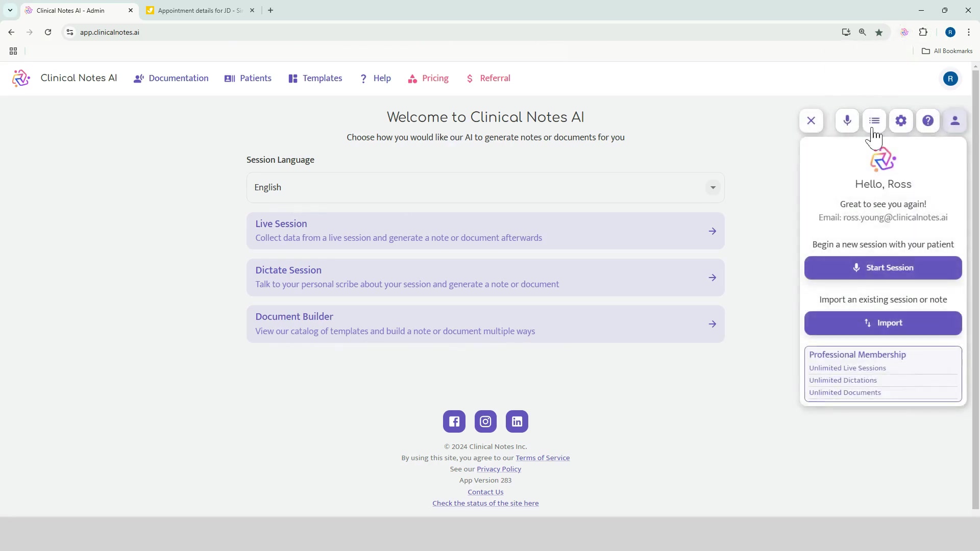Click the Unlimited Live Sessions text

point(847,368)
